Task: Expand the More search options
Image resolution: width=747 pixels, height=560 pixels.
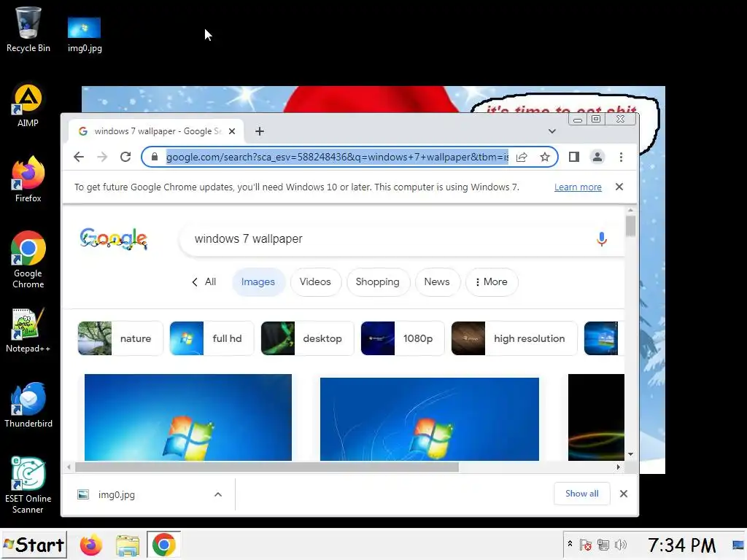Action: tap(491, 282)
